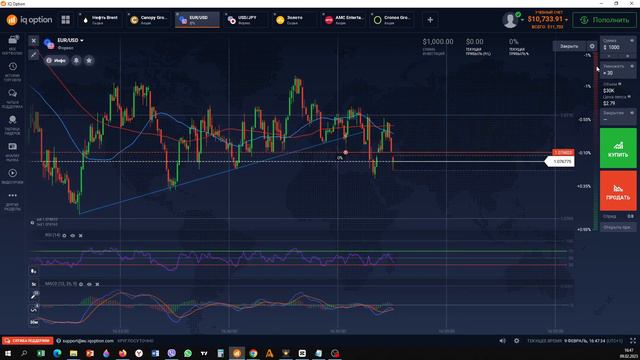
Task: Open indicators list icon with badge
Action: pos(34,309)
